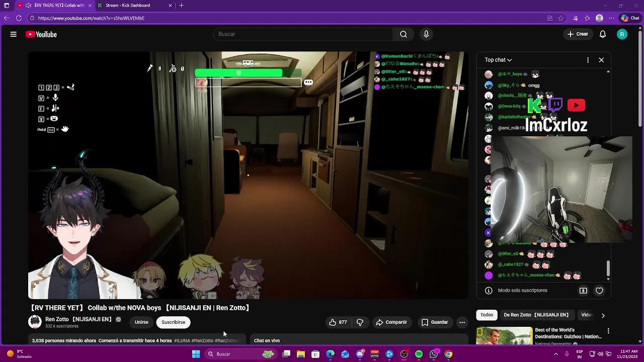The height and width of the screenshot is (362, 644).
Task: Add this page to browser favorites star
Action: point(560,18)
